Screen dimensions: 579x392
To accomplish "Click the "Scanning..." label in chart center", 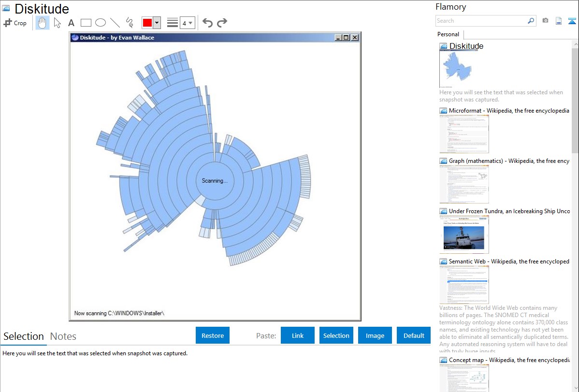I will (215, 181).
